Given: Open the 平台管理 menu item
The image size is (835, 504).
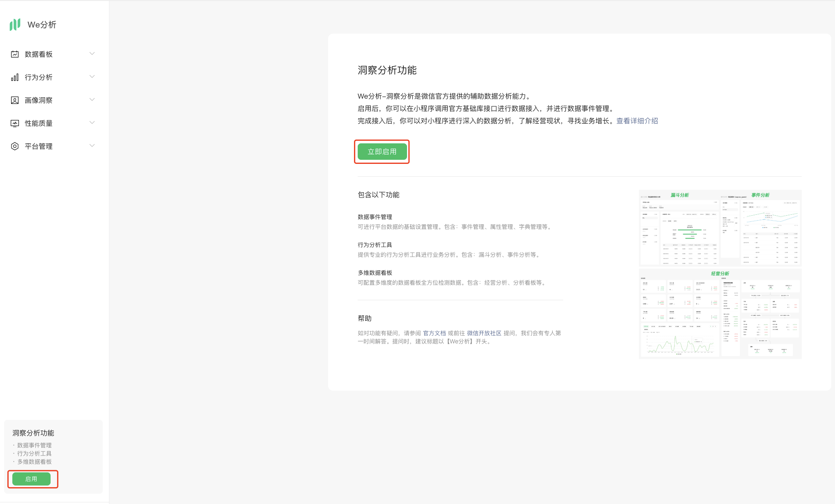Looking at the screenshot, I should click(x=53, y=146).
